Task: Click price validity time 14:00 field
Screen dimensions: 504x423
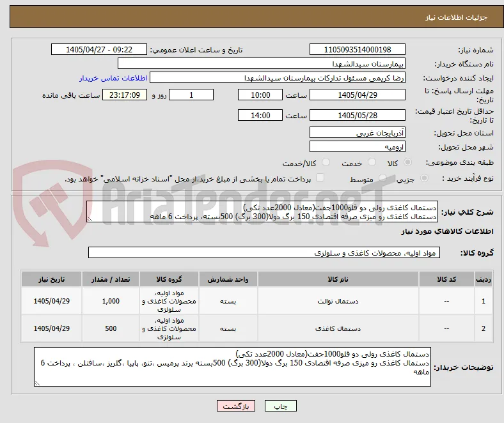Action: (x=260, y=115)
